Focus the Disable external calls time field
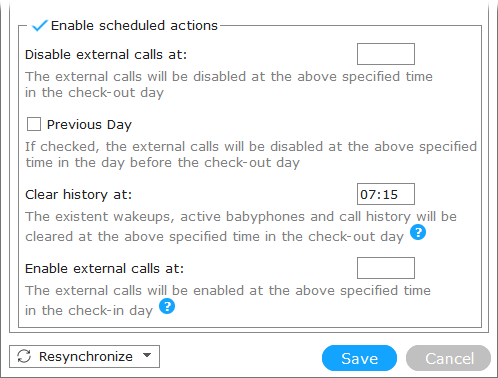 tap(386, 54)
